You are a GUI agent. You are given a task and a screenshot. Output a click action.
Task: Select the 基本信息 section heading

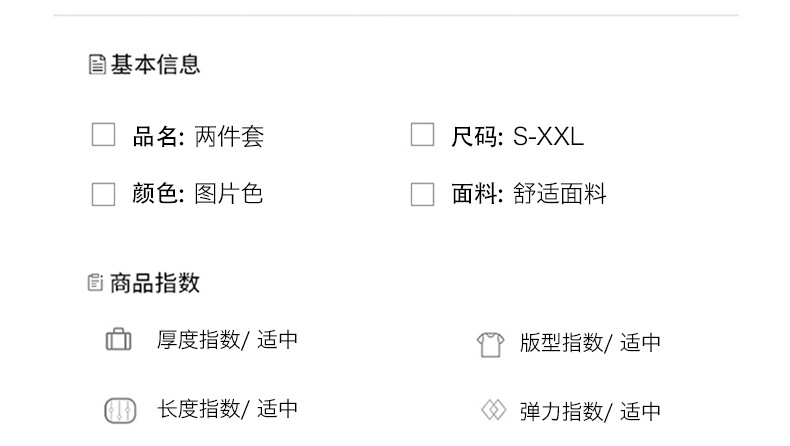tap(155, 65)
